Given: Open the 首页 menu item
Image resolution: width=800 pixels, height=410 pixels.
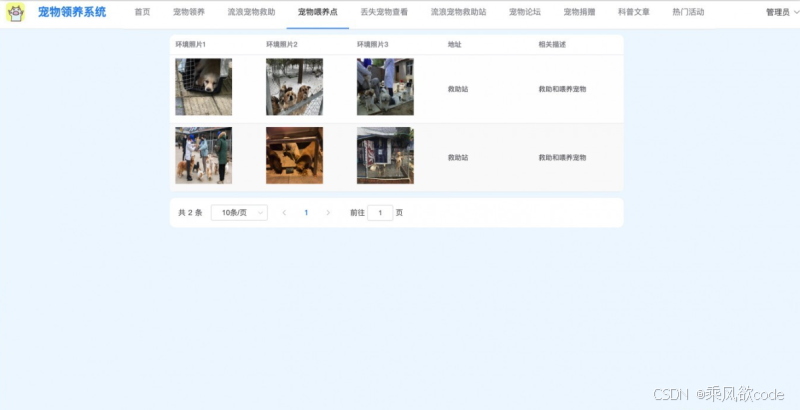Looking at the screenshot, I should click(x=142, y=12).
